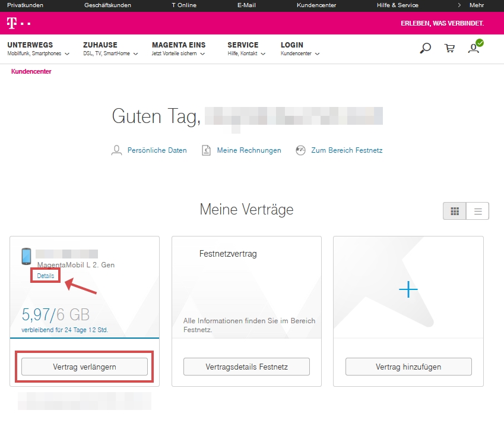The image size is (504, 429).
Task: Click the Festnetzvertrag card title
Action: tap(228, 254)
